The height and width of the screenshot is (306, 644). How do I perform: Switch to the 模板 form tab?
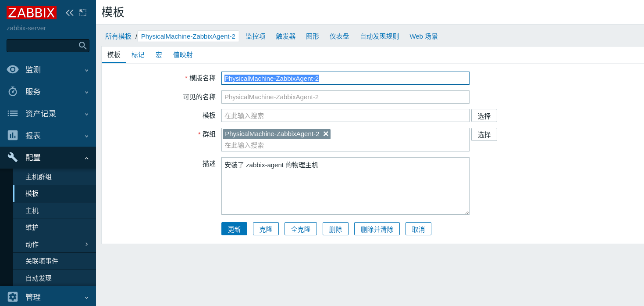click(114, 55)
